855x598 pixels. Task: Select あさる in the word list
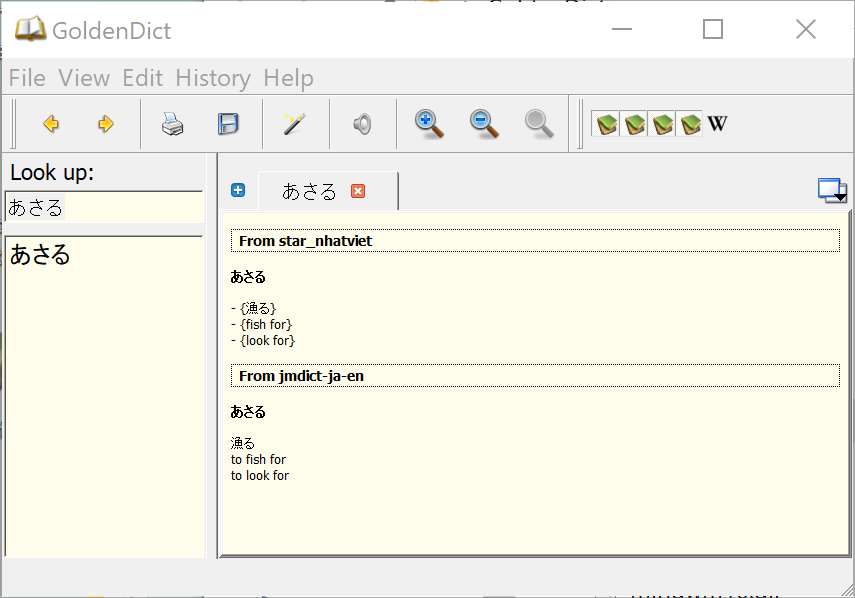click(40, 255)
